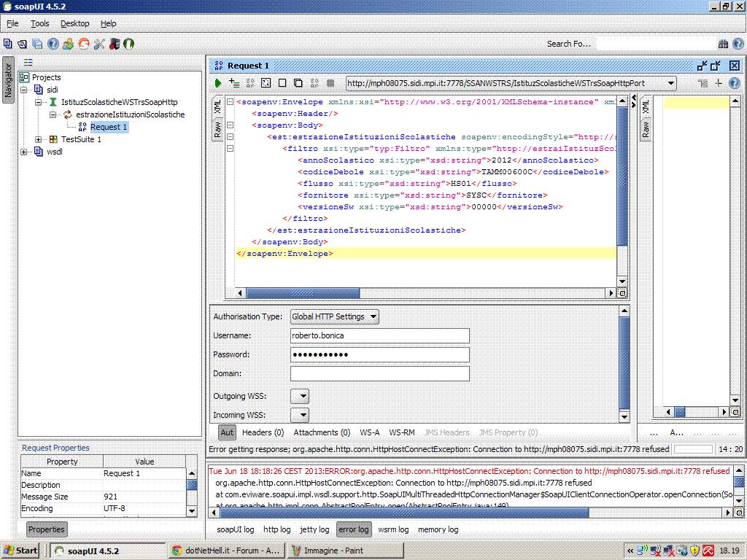Submit request with green play button
This screenshot has height=560, width=747.
tap(218, 83)
